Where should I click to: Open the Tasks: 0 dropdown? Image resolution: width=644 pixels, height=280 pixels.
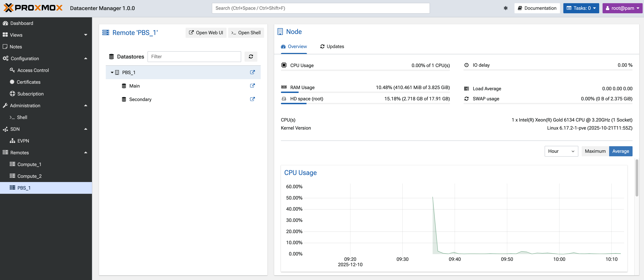pos(581,8)
